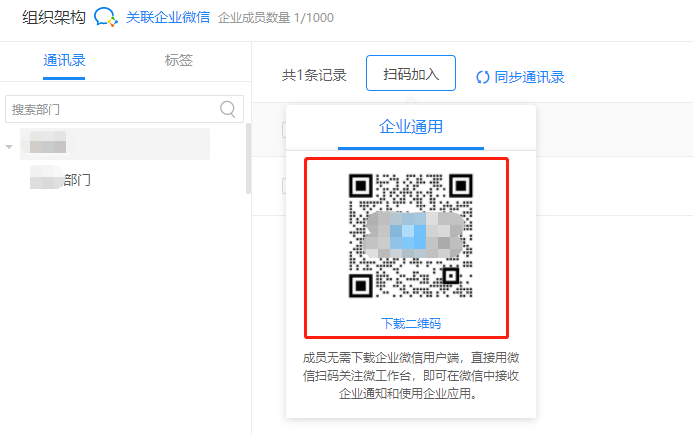Select the 企业通用 tab in popup

pos(411,127)
